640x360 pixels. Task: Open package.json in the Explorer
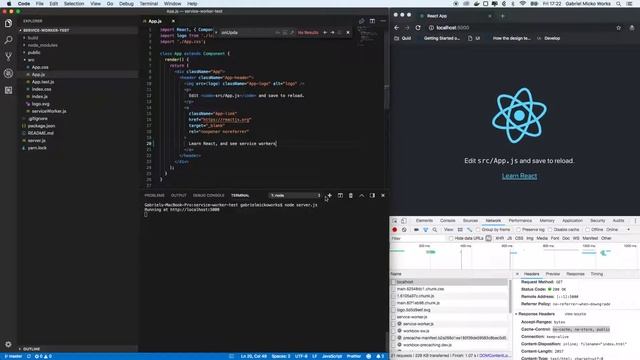click(41, 126)
